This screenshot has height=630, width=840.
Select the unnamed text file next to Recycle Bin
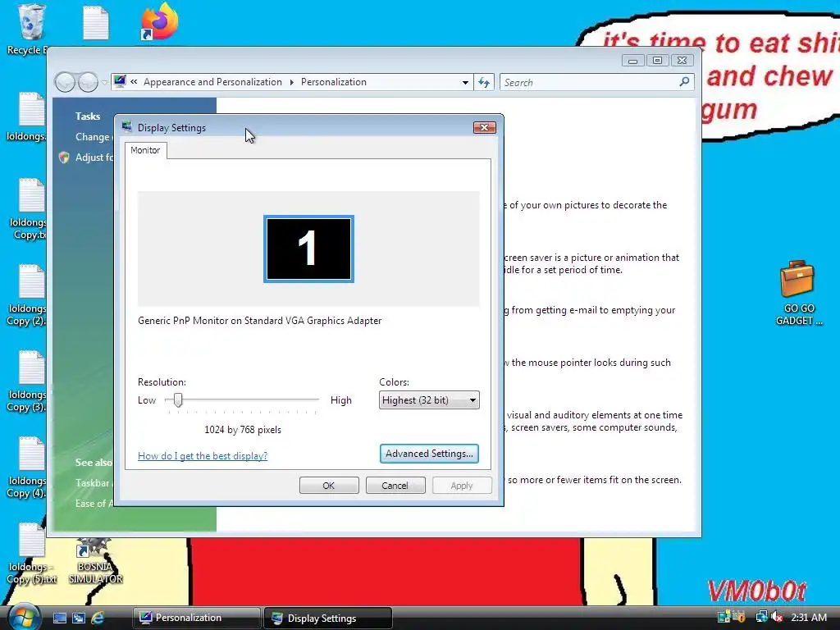[x=96, y=22]
